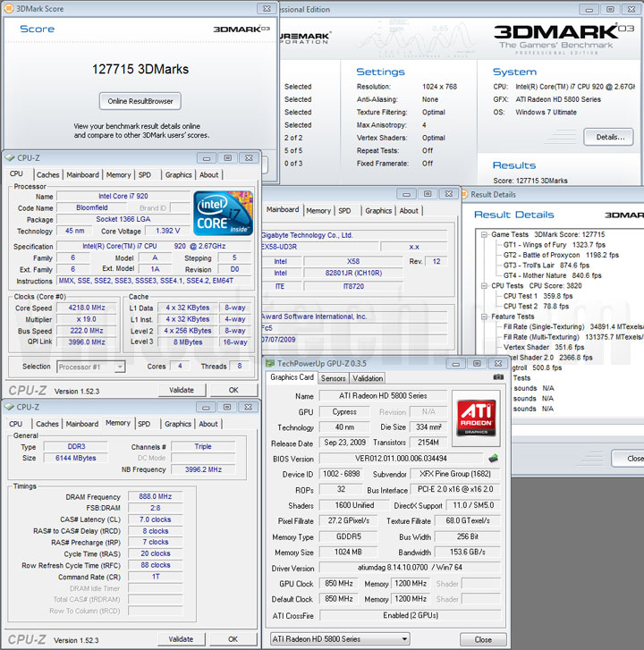Image resolution: width=644 pixels, height=650 pixels.
Task: Minimize the GPU-Z window
Action: tap(456, 364)
